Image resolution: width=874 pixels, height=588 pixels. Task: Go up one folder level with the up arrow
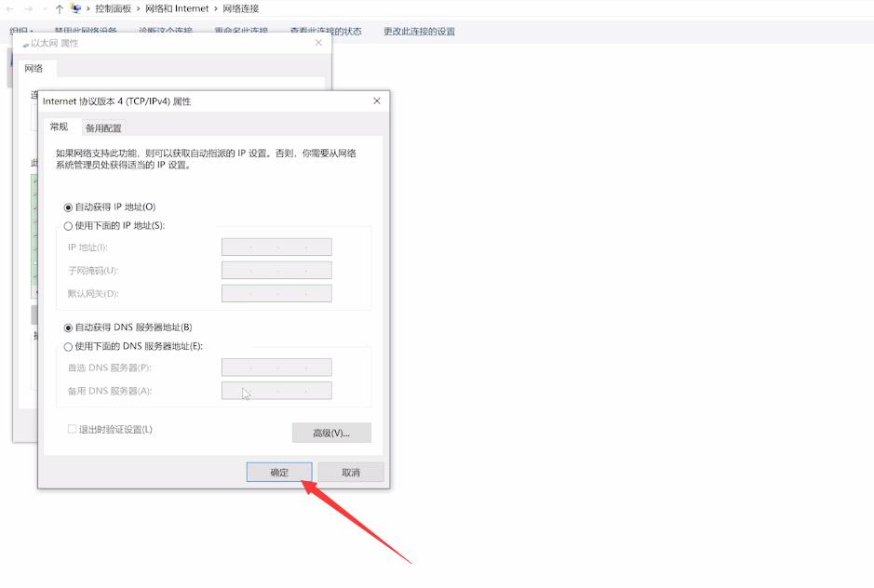pos(60,9)
